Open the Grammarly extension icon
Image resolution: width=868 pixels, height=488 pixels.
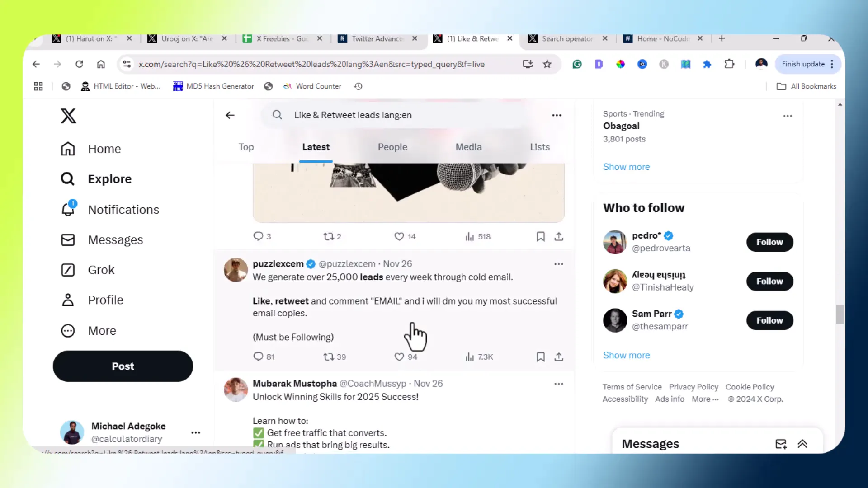pyautogui.click(x=577, y=64)
